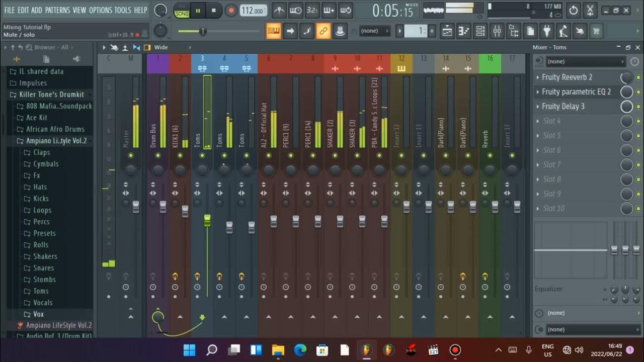This screenshot has height=362, width=644.
Task: Open the Claps folder in browser
Action: 42,152
